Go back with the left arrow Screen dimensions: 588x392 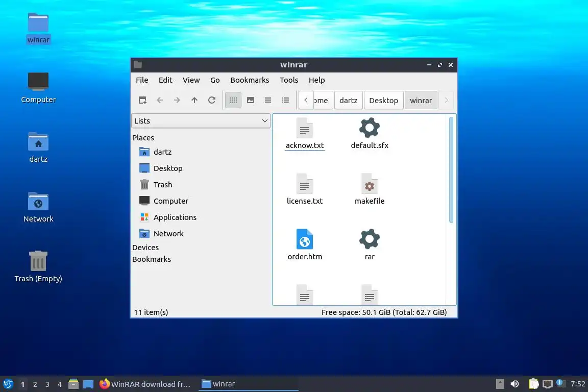[x=160, y=100]
